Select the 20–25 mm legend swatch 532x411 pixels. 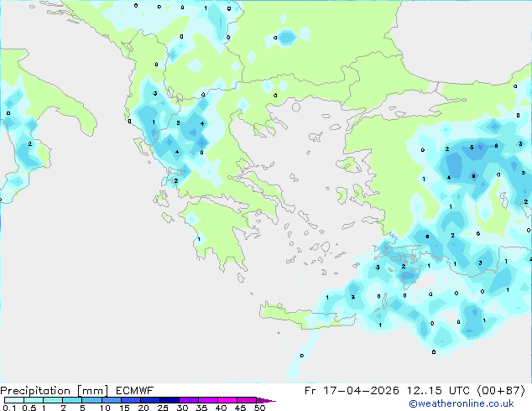point(150,400)
